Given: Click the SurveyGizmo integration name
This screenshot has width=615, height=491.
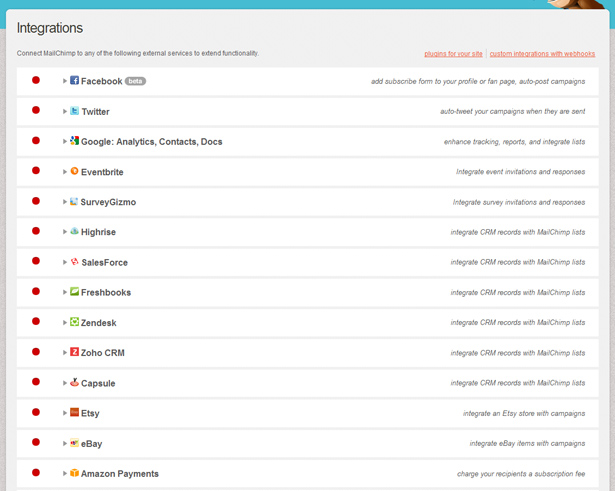Looking at the screenshot, I should (x=108, y=202).
